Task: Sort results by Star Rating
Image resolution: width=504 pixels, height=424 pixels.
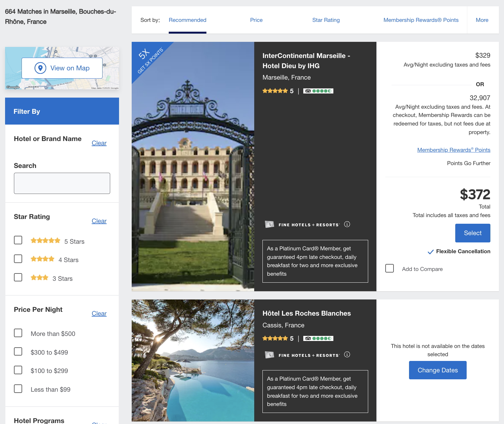Action: coord(326,20)
